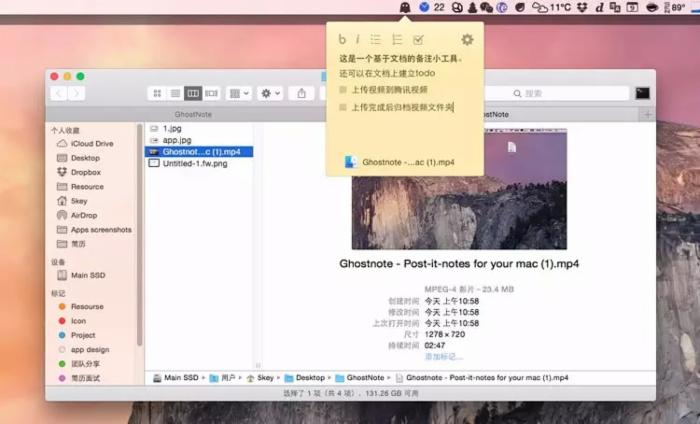Open the arrange-by grouping dropdown
This screenshot has width=700, height=424.
point(239,93)
